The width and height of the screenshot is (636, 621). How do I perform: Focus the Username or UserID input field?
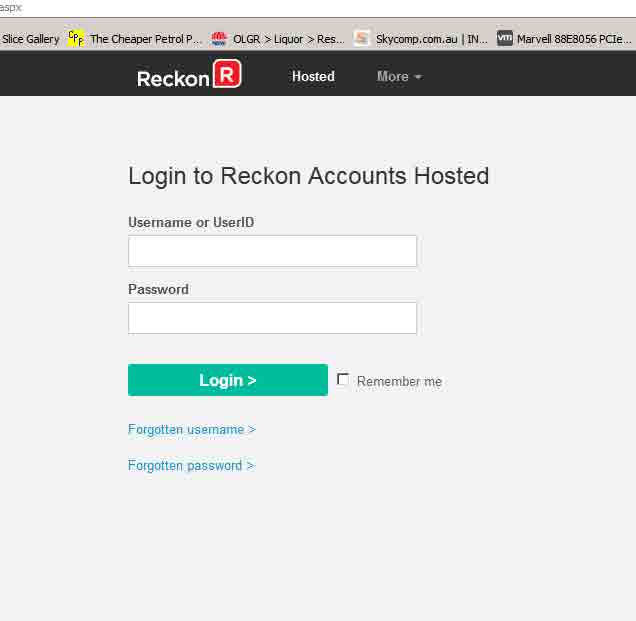pyautogui.click(x=272, y=251)
